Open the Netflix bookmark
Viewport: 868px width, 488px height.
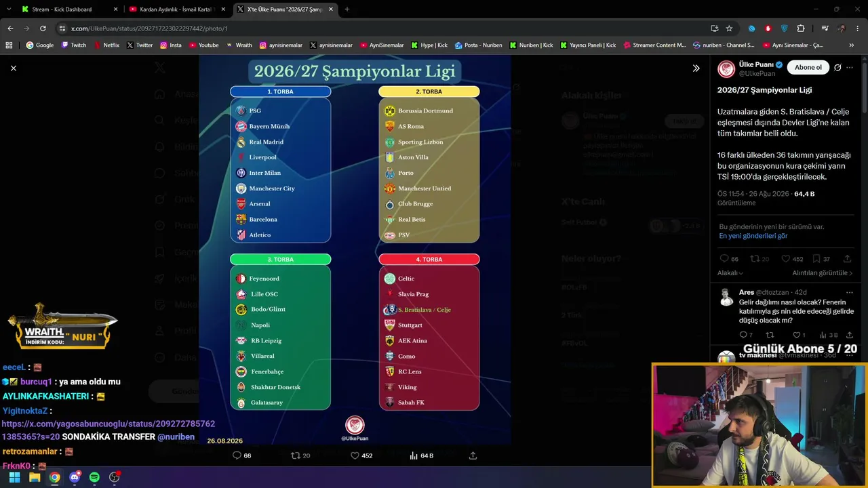106,45
